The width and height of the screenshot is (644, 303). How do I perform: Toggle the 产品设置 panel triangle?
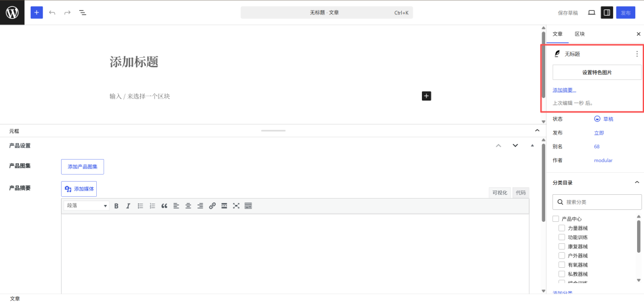533,145
